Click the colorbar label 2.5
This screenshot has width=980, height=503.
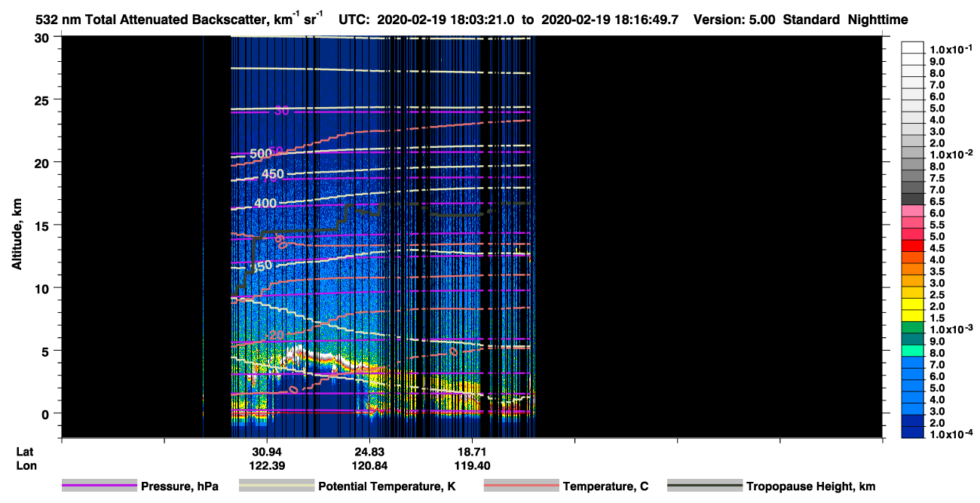point(936,295)
